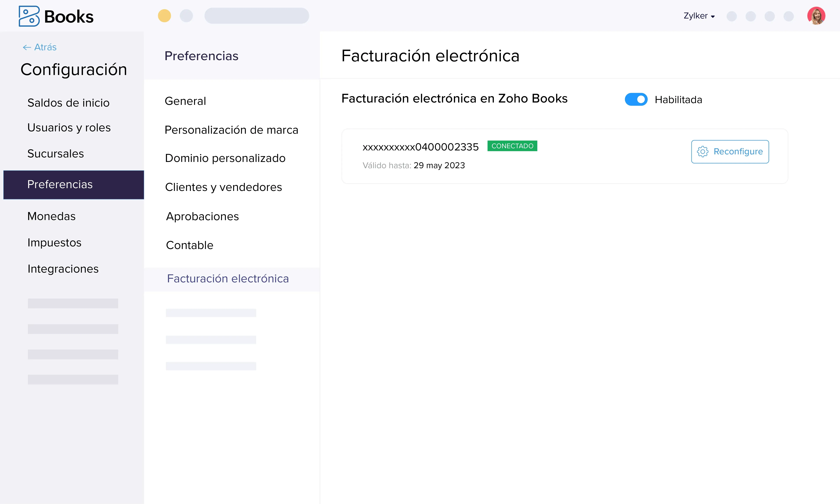Click the back arrow icon beside Atrás
This screenshot has width=840, height=504.
[27, 47]
